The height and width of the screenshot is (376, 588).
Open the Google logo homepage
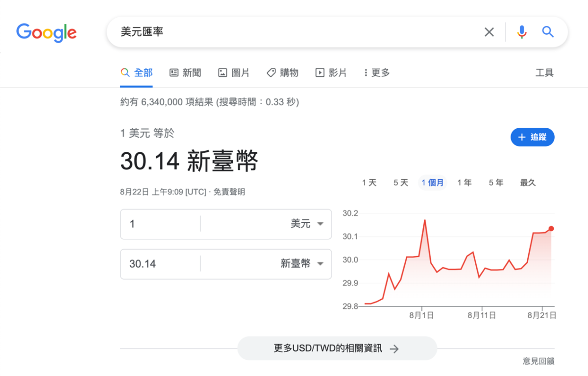[47, 32]
